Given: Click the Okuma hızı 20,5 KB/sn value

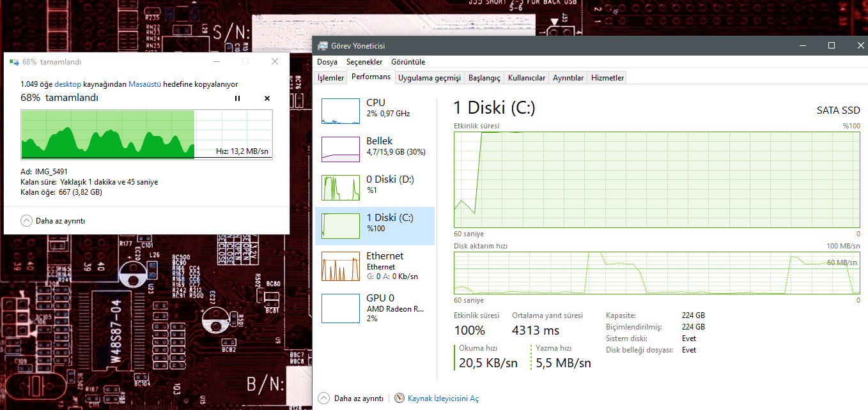Looking at the screenshot, I should click(x=488, y=363).
